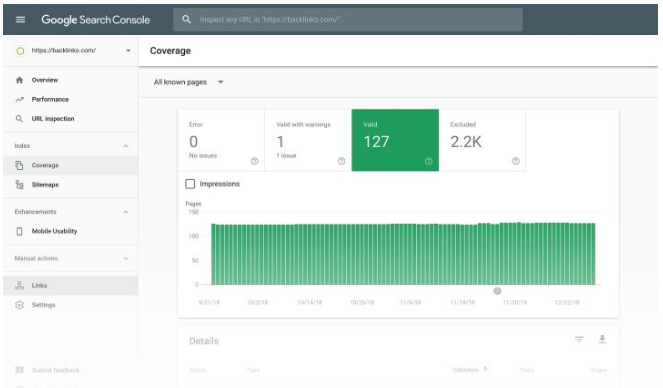Open Mobile Usability in sidebar
The image size is (663, 388).
pos(71,231)
